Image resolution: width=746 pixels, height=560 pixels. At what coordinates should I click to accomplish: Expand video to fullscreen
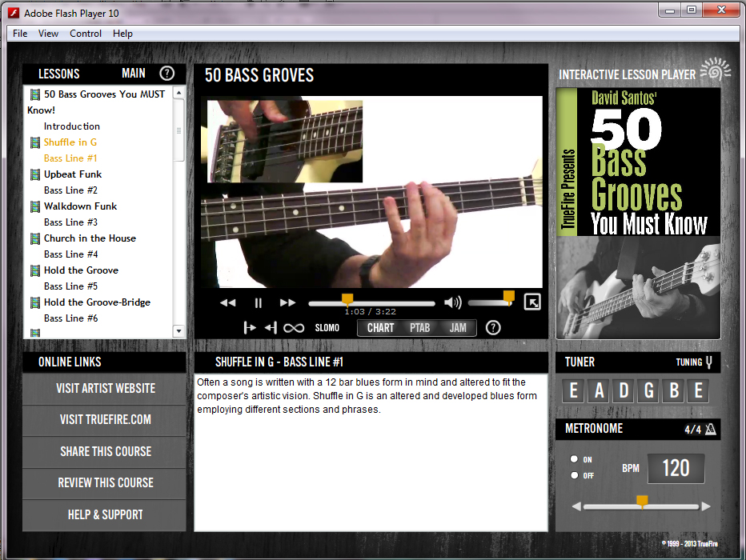point(532,302)
